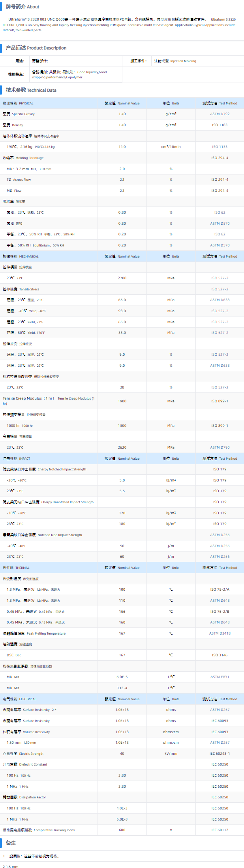
Task: Click the Volume Resistivity row label
Action: 26,732
